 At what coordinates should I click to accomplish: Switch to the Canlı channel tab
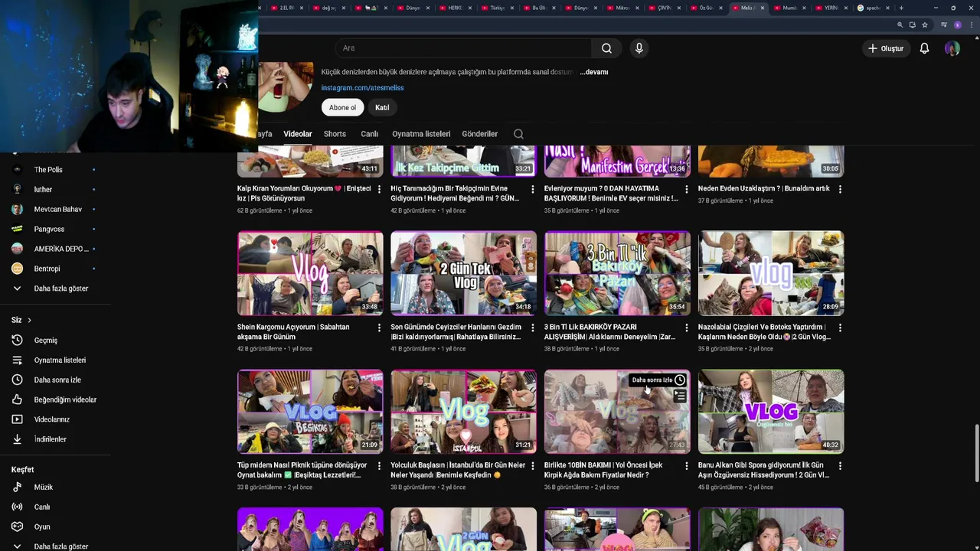(370, 134)
